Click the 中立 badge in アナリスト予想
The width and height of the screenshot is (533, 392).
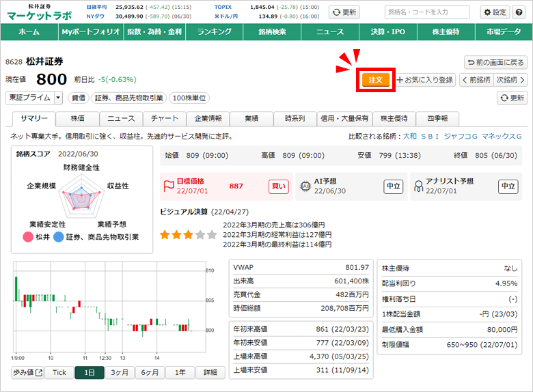point(508,186)
